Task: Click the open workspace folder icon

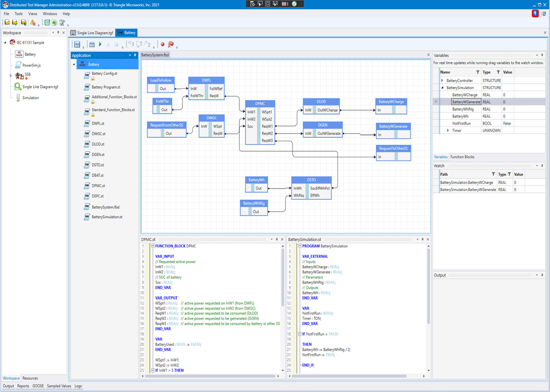Action: tap(7, 22)
